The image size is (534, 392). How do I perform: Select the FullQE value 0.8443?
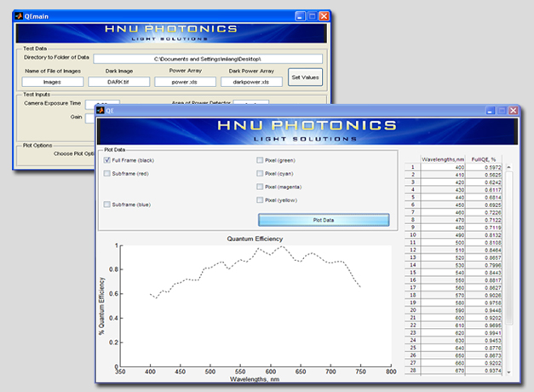[484, 273]
